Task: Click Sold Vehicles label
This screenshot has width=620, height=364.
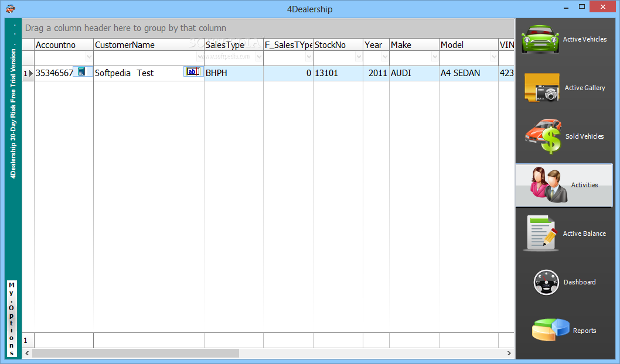Action: [x=584, y=136]
